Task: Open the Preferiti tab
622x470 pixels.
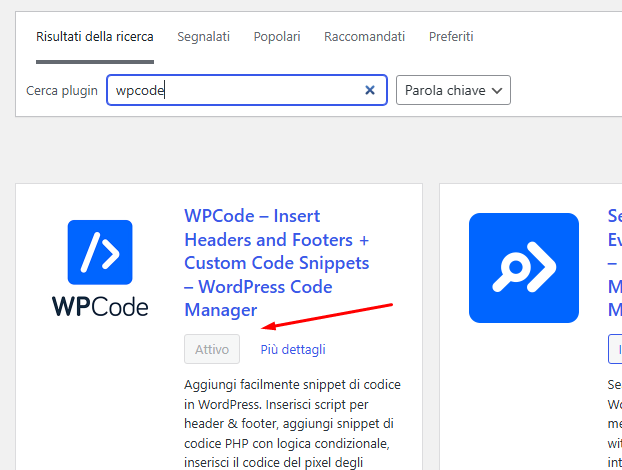Action: coord(451,37)
